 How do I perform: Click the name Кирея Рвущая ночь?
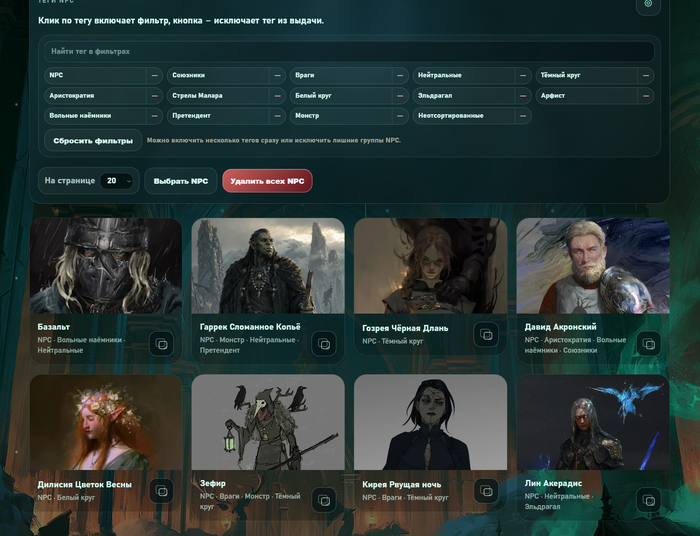[401, 485]
